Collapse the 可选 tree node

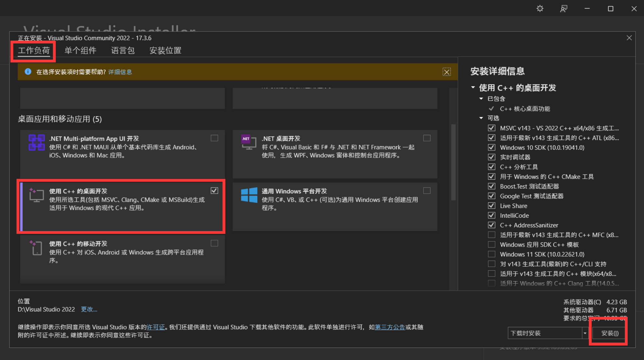pos(481,118)
